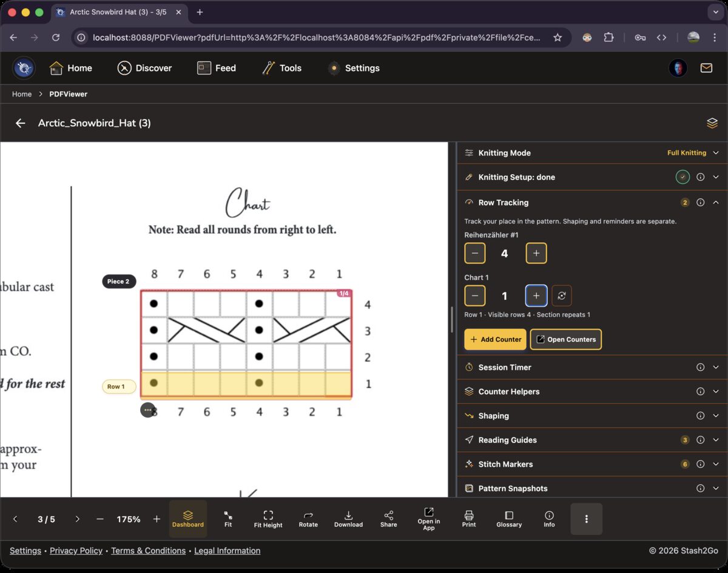728x573 pixels.
Task: Open the mail envelope icon in header
Action: point(706,68)
